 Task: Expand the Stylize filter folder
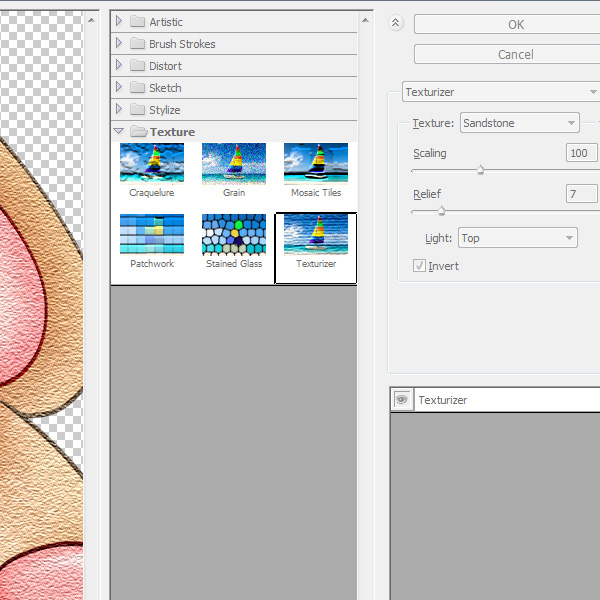pyautogui.click(x=119, y=109)
